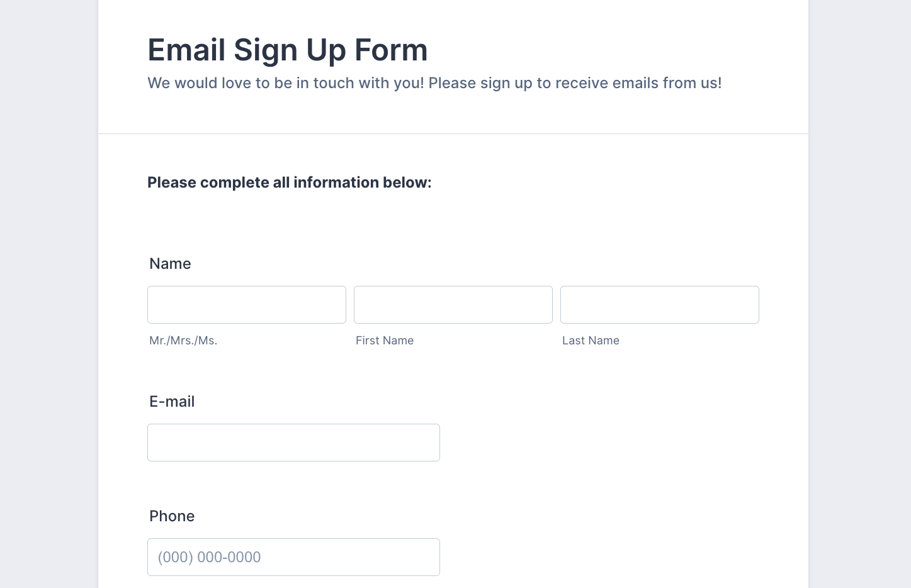Click the gray background left of the form
911x588 pixels.
click(x=48, y=294)
